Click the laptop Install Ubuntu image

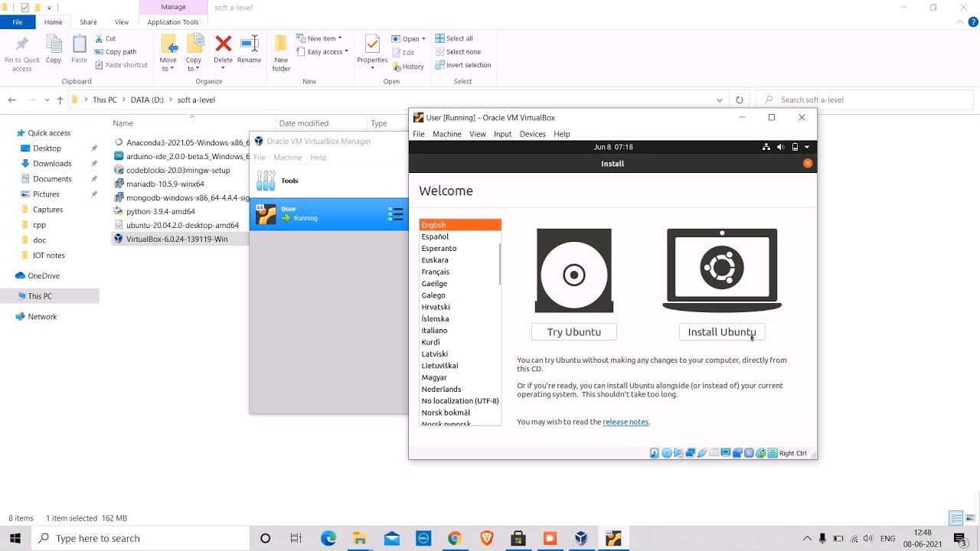click(722, 270)
